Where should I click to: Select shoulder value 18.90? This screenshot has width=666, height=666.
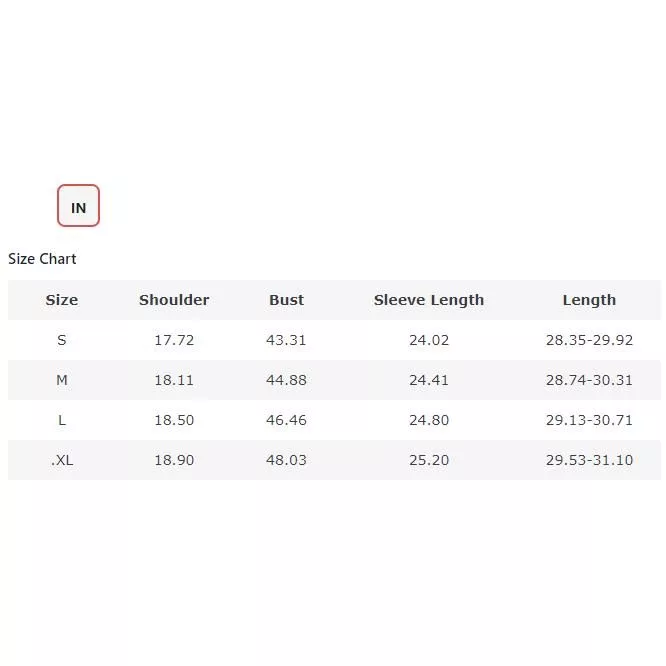pyautogui.click(x=174, y=460)
